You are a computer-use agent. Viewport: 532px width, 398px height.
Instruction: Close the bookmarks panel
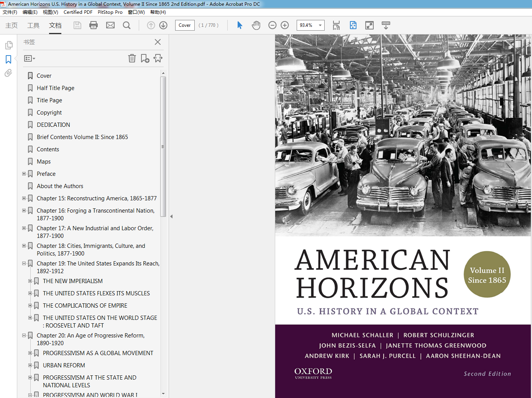(x=158, y=42)
